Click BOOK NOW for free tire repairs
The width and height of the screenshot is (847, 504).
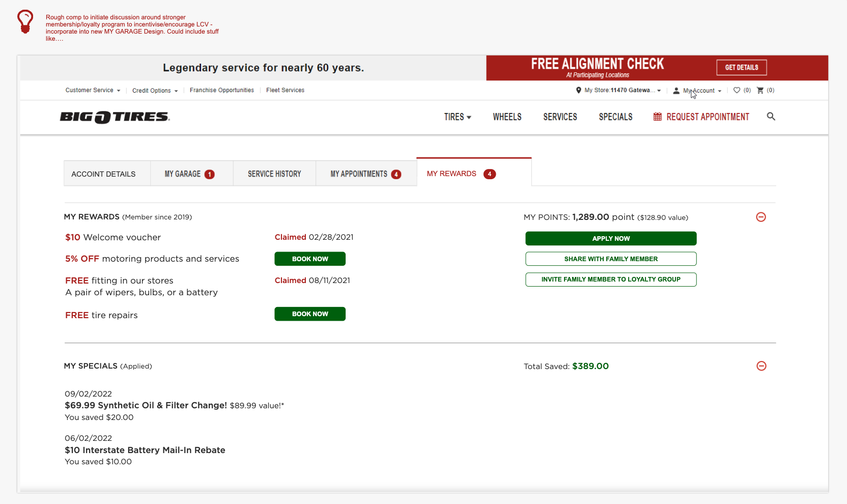[309, 314]
